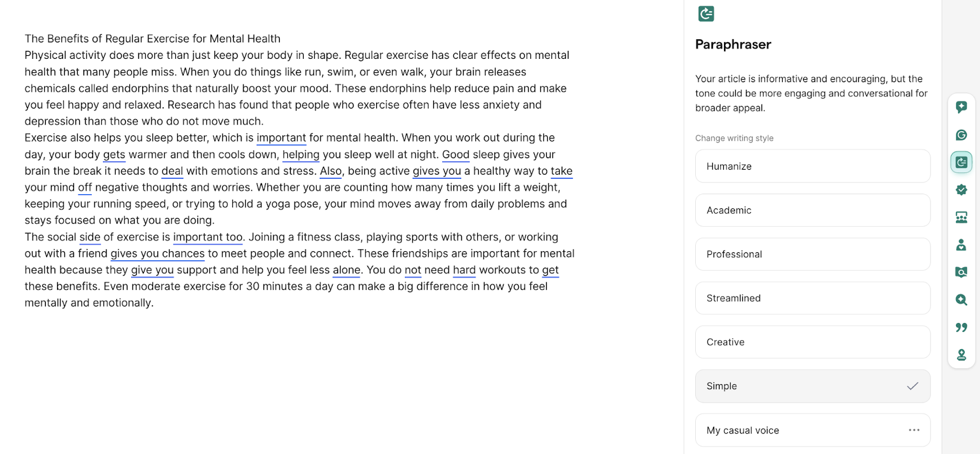Click the underlined word "get"
The image size is (980, 454).
[550, 270]
